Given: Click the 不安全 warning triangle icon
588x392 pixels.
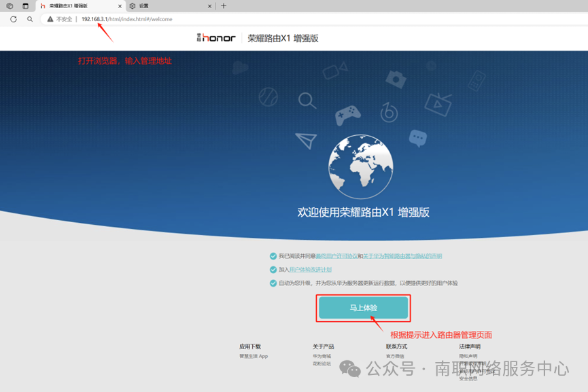Looking at the screenshot, I should (x=50, y=19).
